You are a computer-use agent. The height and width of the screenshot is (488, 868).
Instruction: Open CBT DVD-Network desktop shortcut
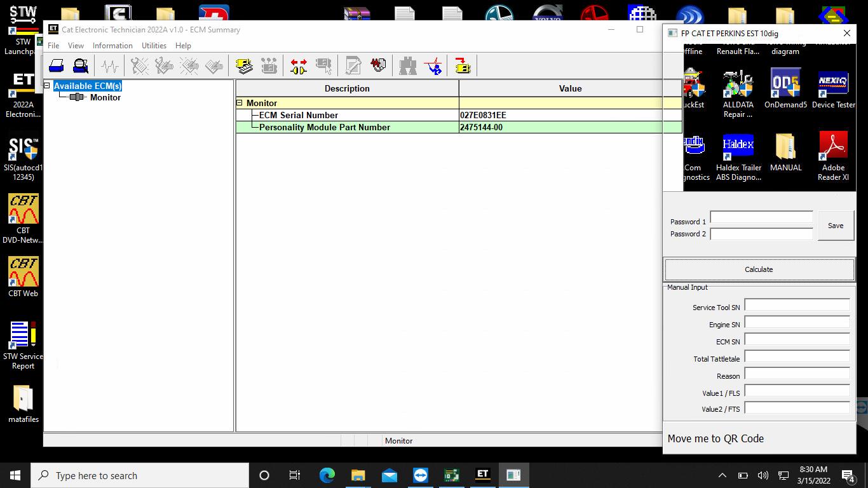click(x=23, y=219)
